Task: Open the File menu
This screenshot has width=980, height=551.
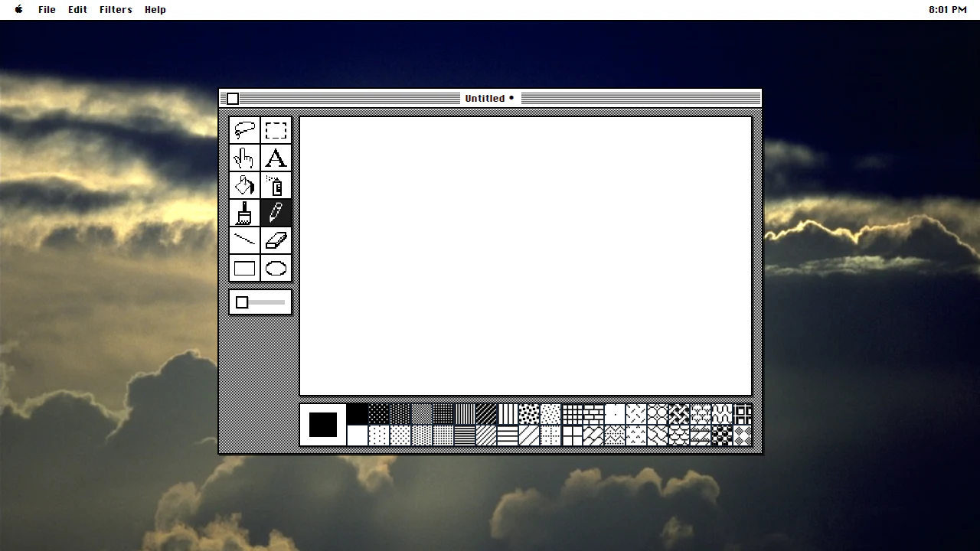Action: (47, 9)
